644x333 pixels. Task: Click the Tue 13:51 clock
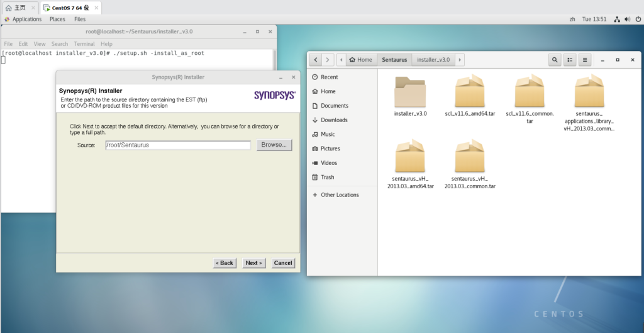coord(594,20)
